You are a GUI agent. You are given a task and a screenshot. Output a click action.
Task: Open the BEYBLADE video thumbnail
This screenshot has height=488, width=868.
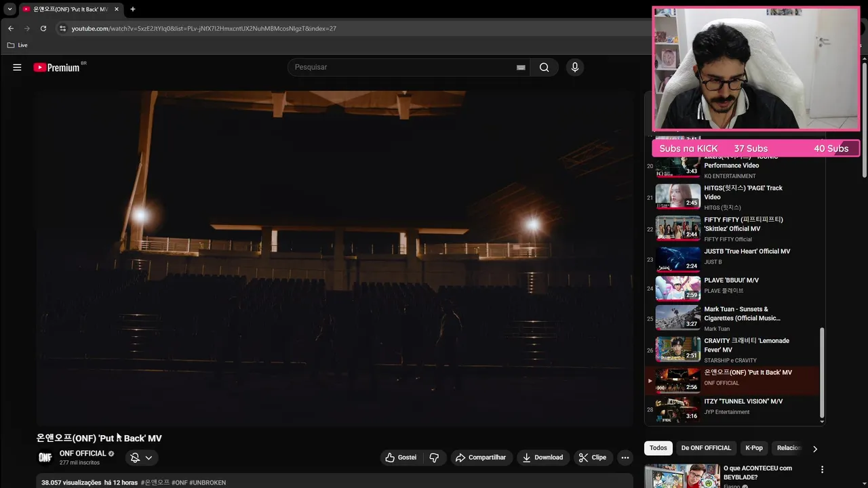pos(682,476)
